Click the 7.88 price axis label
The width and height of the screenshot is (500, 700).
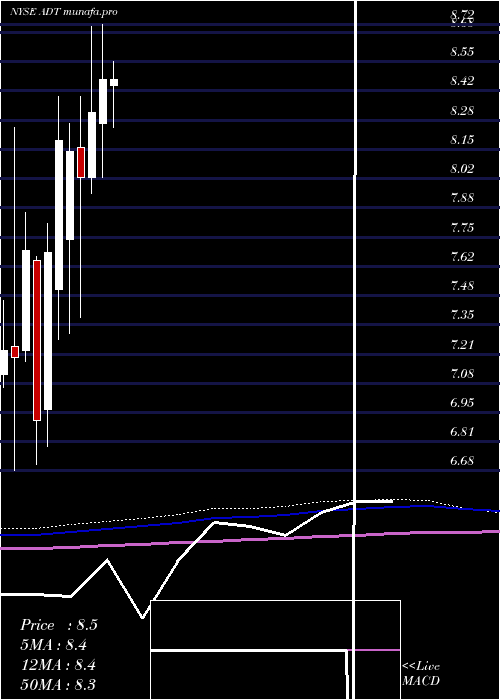[x=462, y=198]
